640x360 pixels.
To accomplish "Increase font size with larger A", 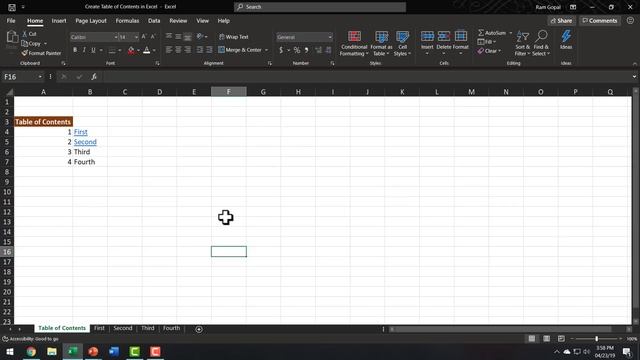I will 144,37.
